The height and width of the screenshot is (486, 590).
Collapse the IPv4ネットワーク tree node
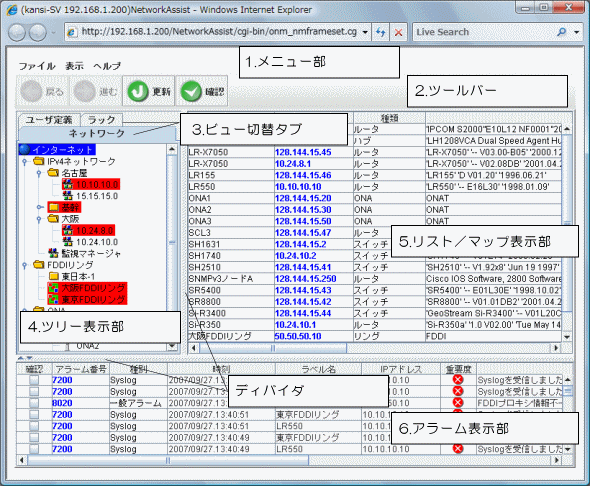pyautogui.click(x=25, y=161)
